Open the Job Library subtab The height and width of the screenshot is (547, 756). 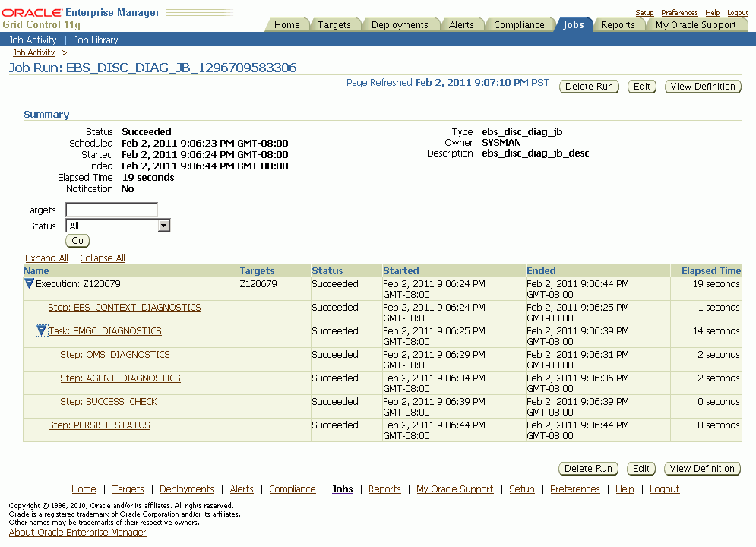tap(96, 40)
